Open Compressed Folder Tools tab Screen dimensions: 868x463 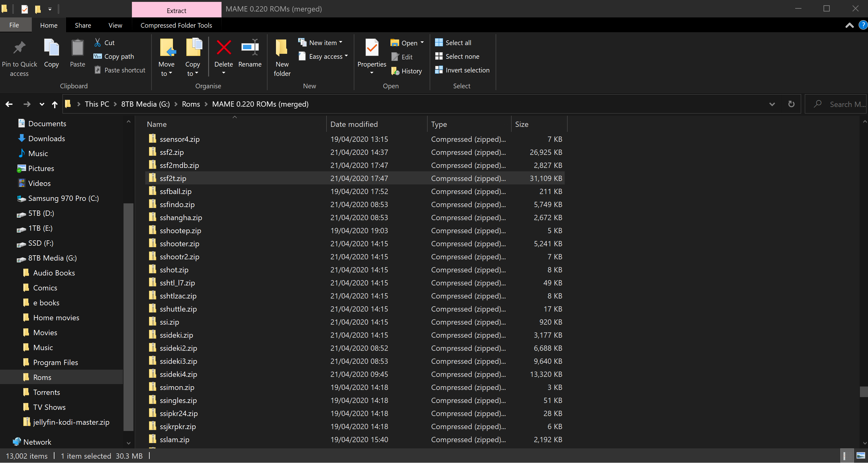point(176,25)
